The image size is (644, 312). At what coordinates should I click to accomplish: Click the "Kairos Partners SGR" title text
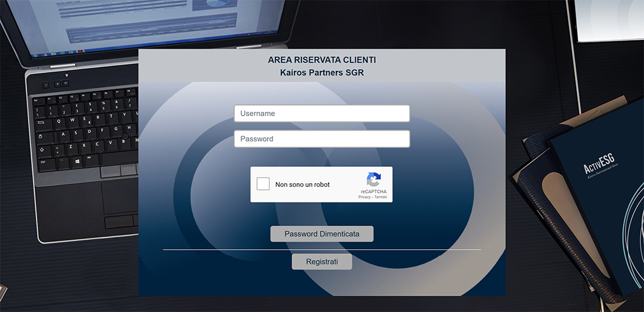(321, 73)
